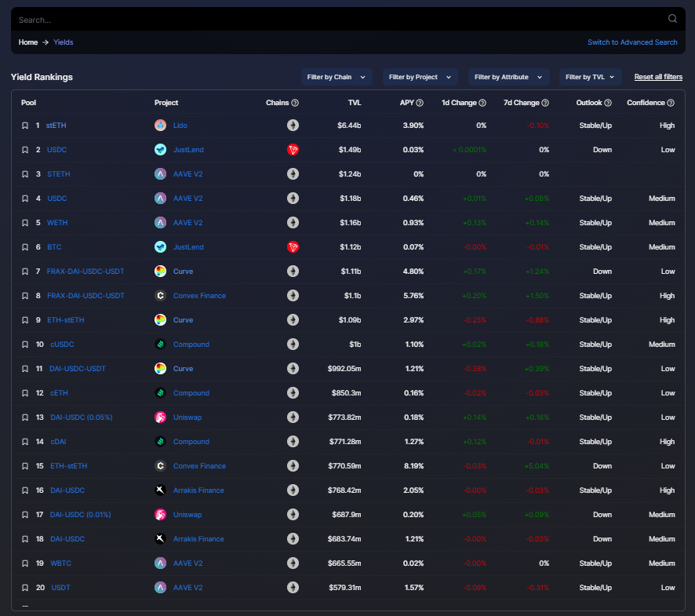Image resolution: width=695 pixels, height=616 pixels.
Task: Toggle bookmark for USDT pool row 20
Action: point(25,588)
